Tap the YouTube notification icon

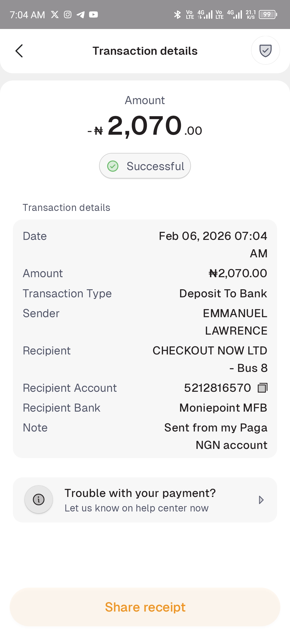93,14
